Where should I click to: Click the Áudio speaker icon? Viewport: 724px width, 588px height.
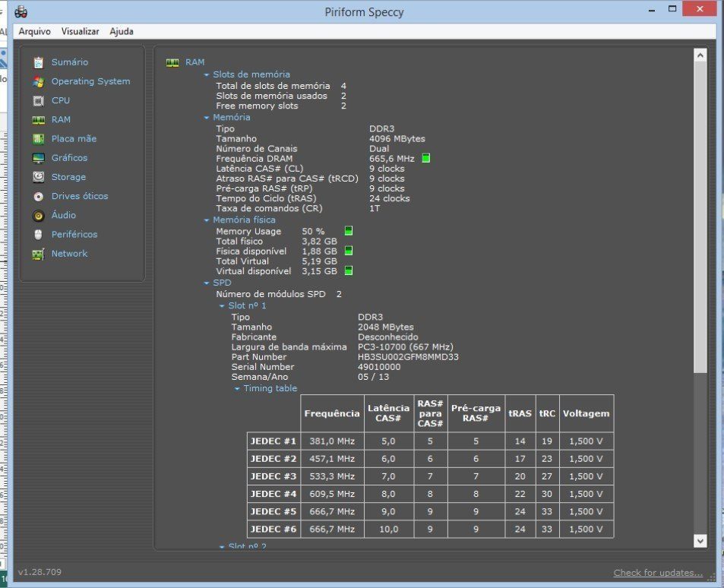coord(39,216)
